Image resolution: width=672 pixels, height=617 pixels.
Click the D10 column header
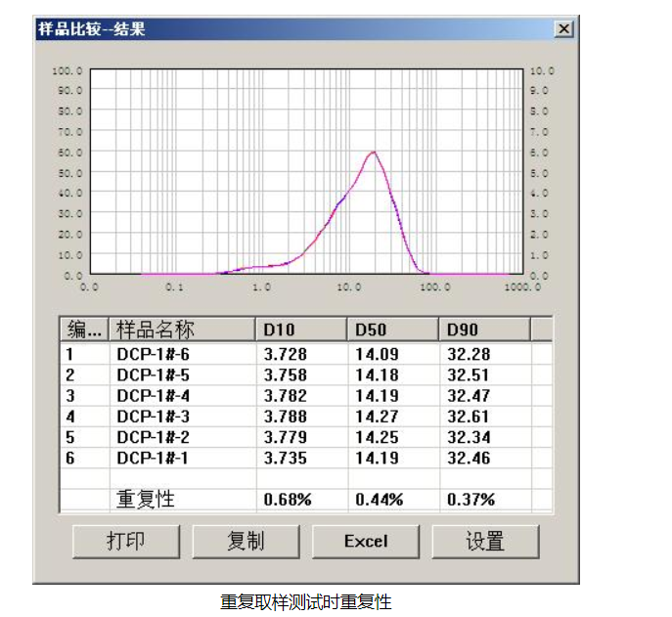[x=300, y=329]
